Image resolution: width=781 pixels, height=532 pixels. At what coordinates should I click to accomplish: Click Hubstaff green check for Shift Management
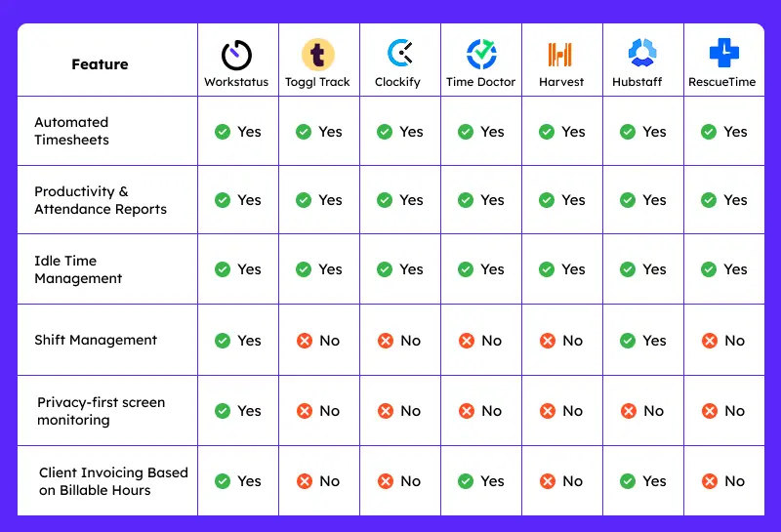tap(628, 341)
